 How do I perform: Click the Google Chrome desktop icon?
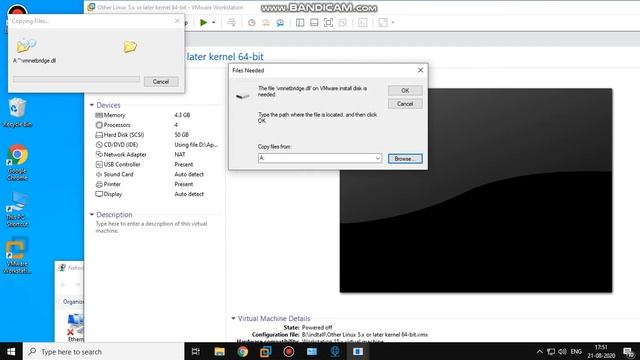tap(17, 162)
